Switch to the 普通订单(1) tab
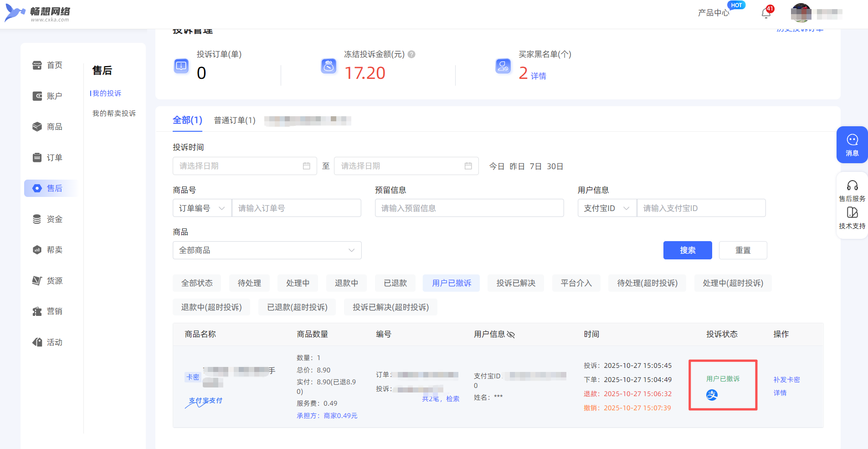 click(x=235, y=120)
